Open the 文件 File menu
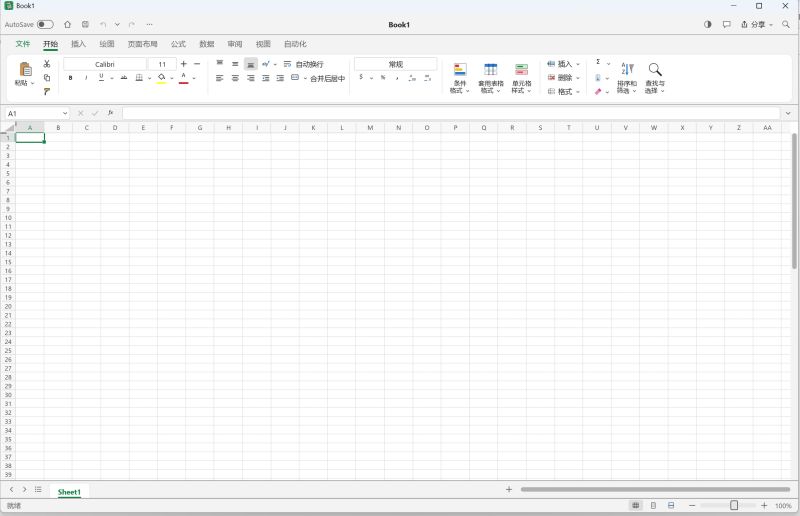The image size is (800, 516). (x=23, y=44)
